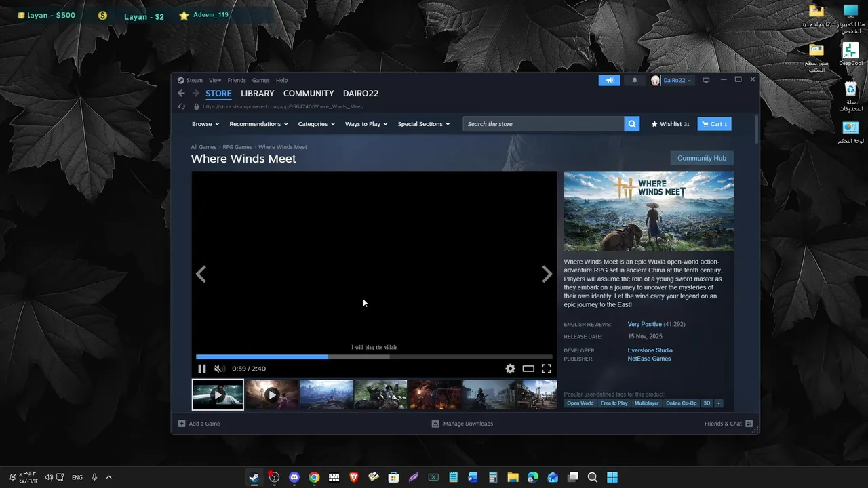This screenshot has width=868, height=488.
Task: Open the Friends menu
Action: pyautogui.click(x=237, y=80)
